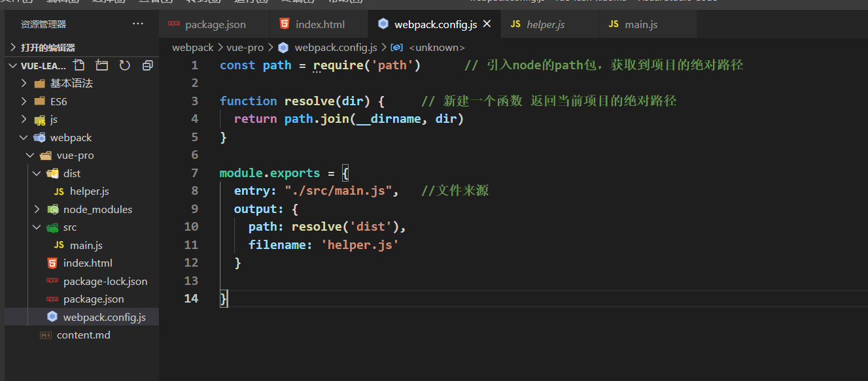Viewport: 868px width, 381px height.
Task: Collapse the webpack folder
Action: tap(24, 137)
